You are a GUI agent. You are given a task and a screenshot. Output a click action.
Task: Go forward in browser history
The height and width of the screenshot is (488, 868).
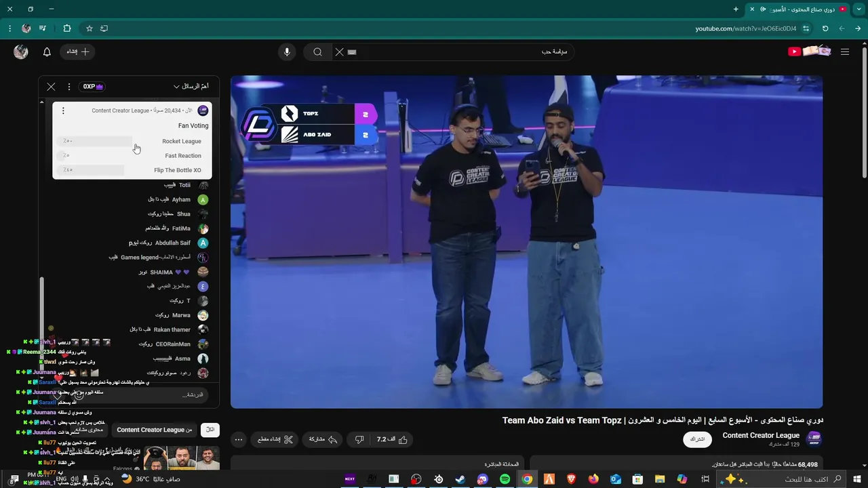point(842,28)
